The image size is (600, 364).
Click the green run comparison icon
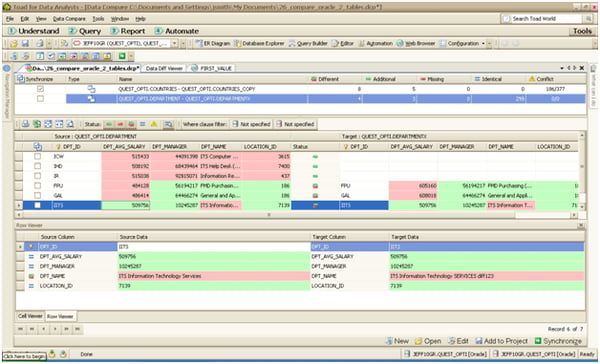pos(122,56)
